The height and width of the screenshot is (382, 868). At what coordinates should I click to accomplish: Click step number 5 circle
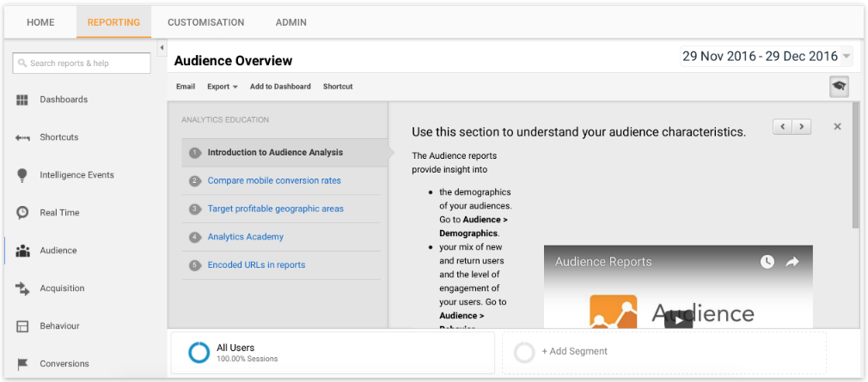194,265
